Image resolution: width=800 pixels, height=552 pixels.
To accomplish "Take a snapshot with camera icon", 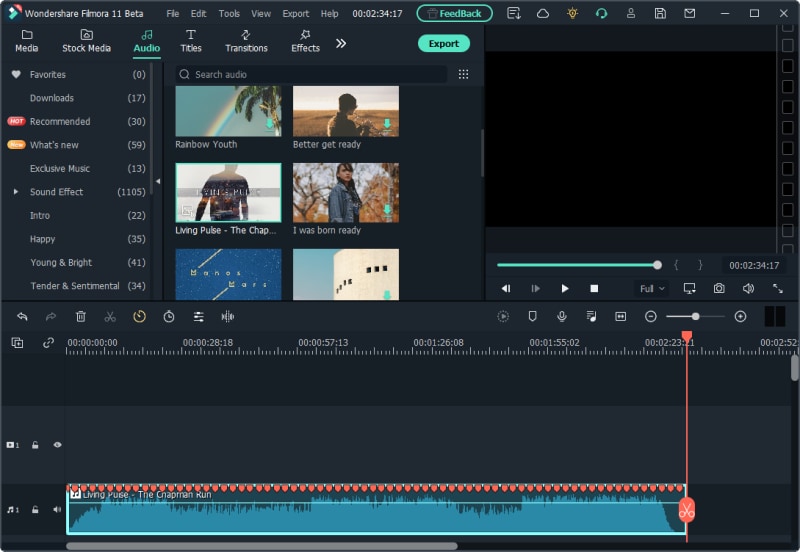I will pyautogui.click(x=719, y=288).
